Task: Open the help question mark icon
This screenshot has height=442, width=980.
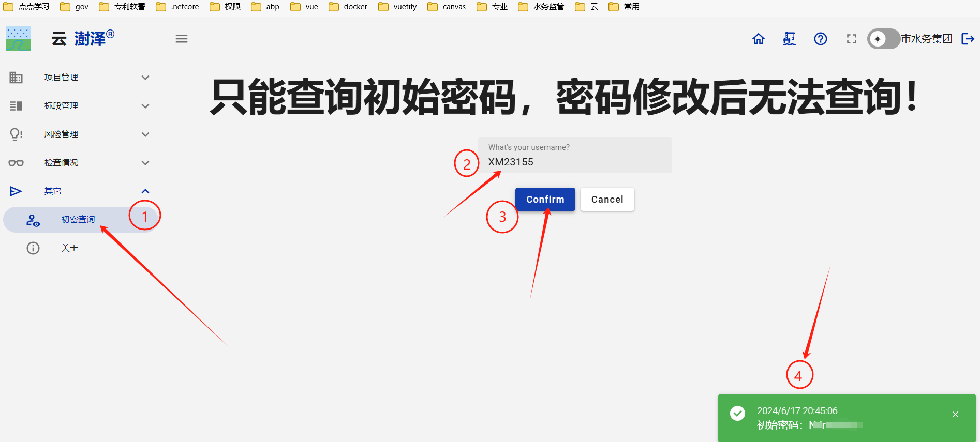Action: click(820, 39)
